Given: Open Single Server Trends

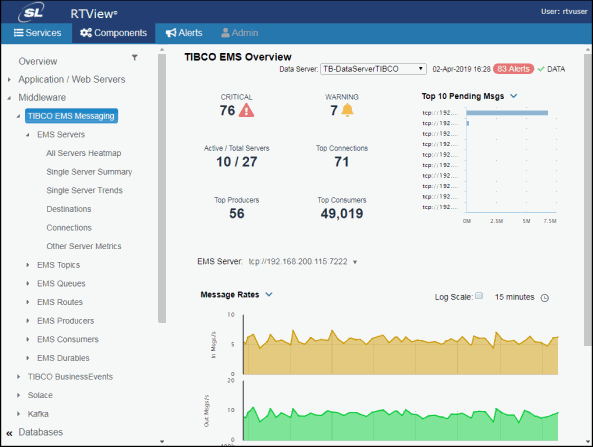Looking at the screenshot, I should pos(84,190).
